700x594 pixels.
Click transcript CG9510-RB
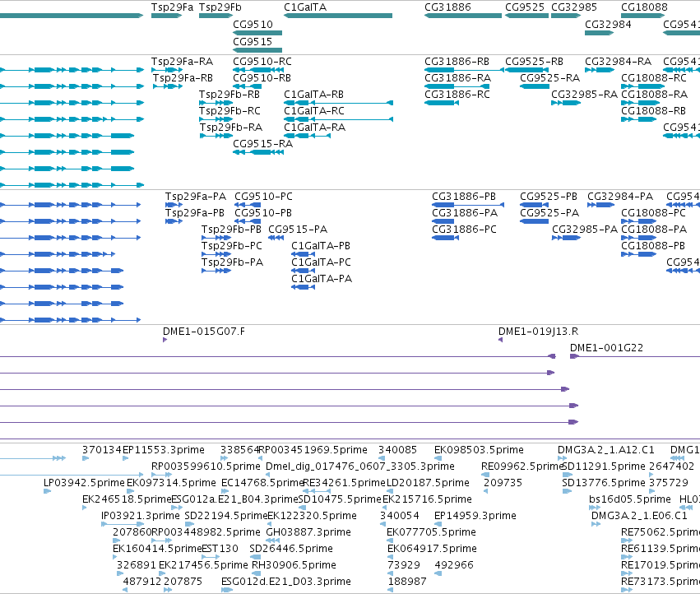click(x=262, y=78)
